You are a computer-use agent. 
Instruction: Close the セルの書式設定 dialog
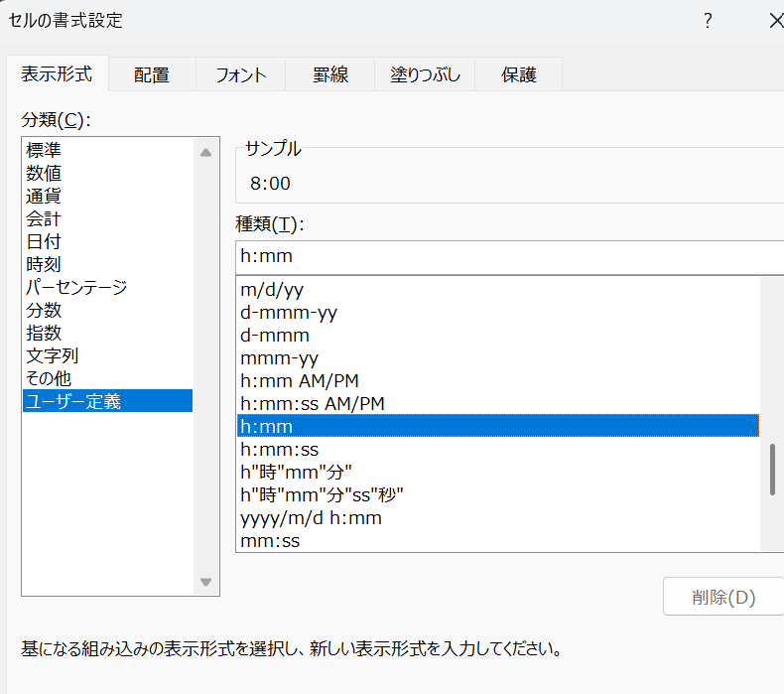775,21
